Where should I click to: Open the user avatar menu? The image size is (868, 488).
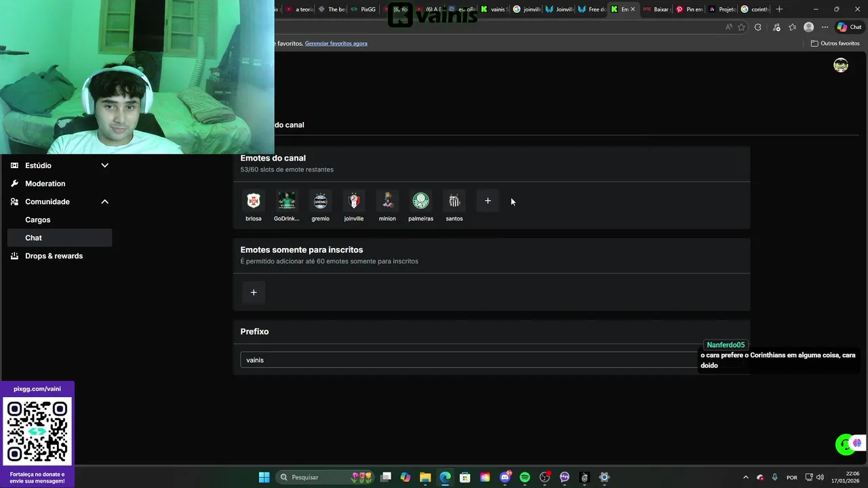(841, 65)
